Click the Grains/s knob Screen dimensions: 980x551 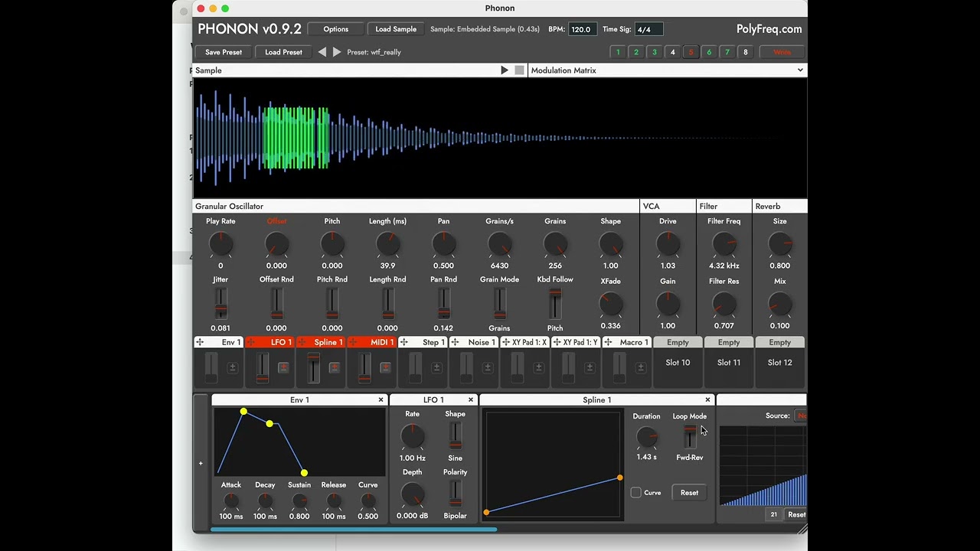pyautogui.click(x=499, y=245)
